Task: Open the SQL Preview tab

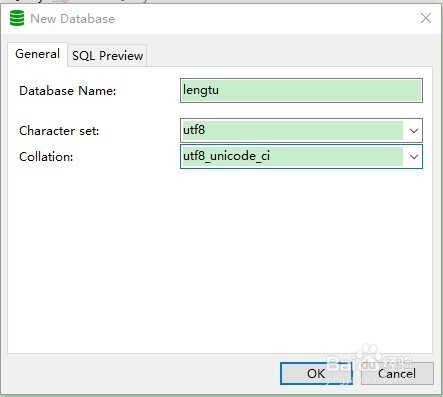Action: (107, 56)
